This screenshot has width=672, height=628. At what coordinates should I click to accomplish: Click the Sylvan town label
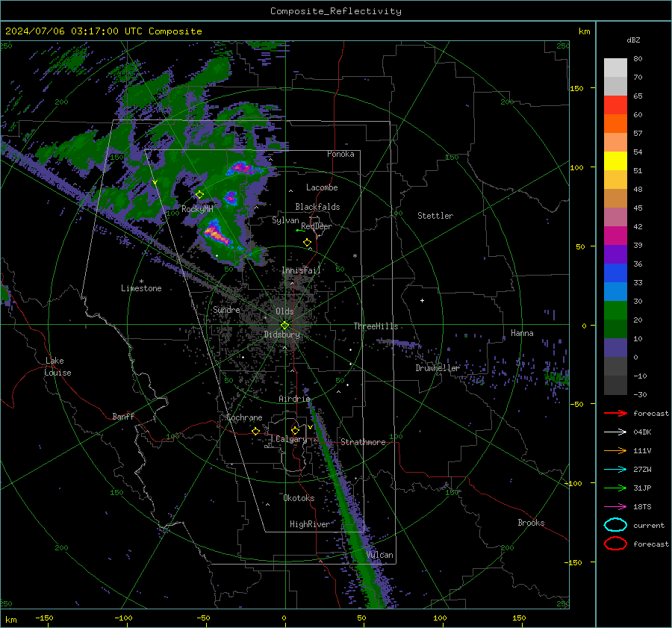point(285,220)
